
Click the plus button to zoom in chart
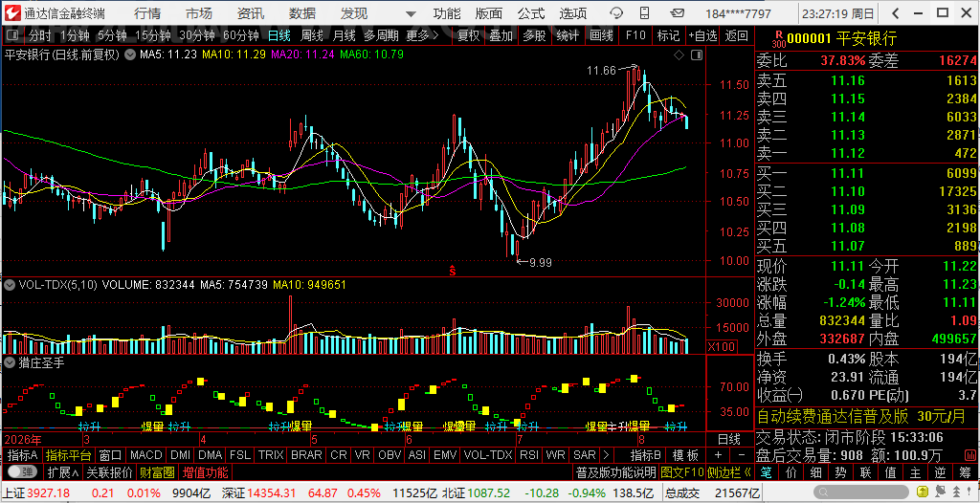[x=718, y=455]
